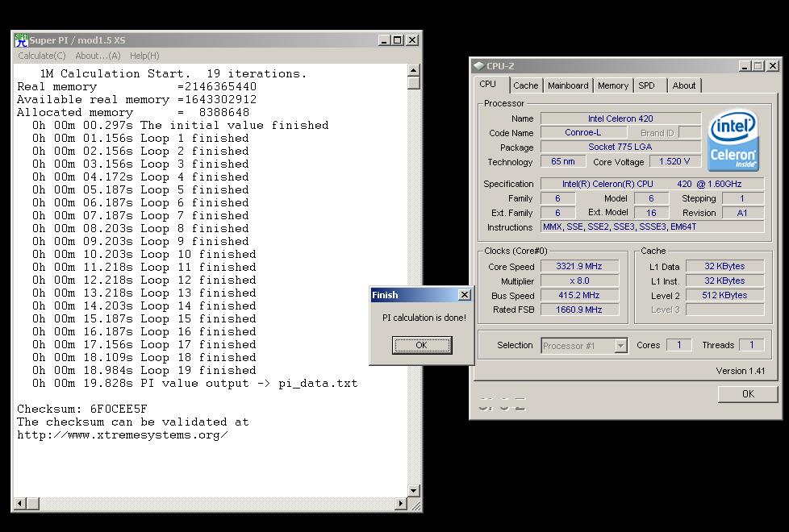
Task: Close the CPU-Z window
Action: [x=773, y=66]
